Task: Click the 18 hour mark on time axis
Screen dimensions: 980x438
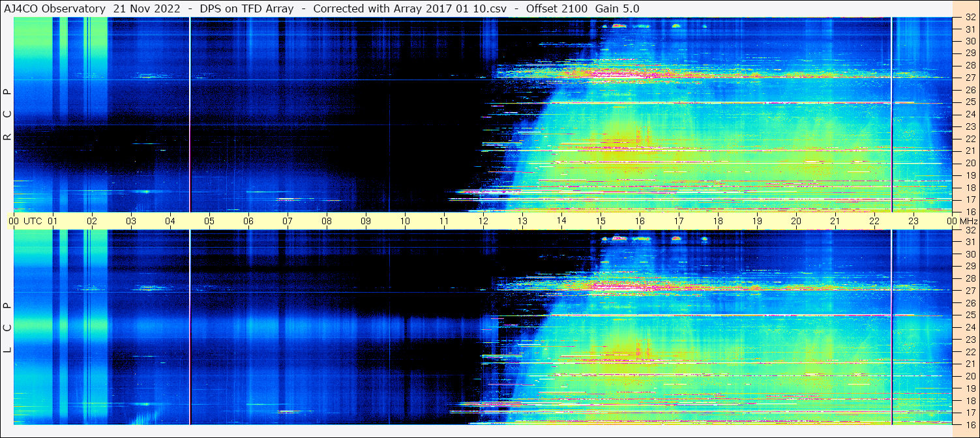Action: point(718,221)
